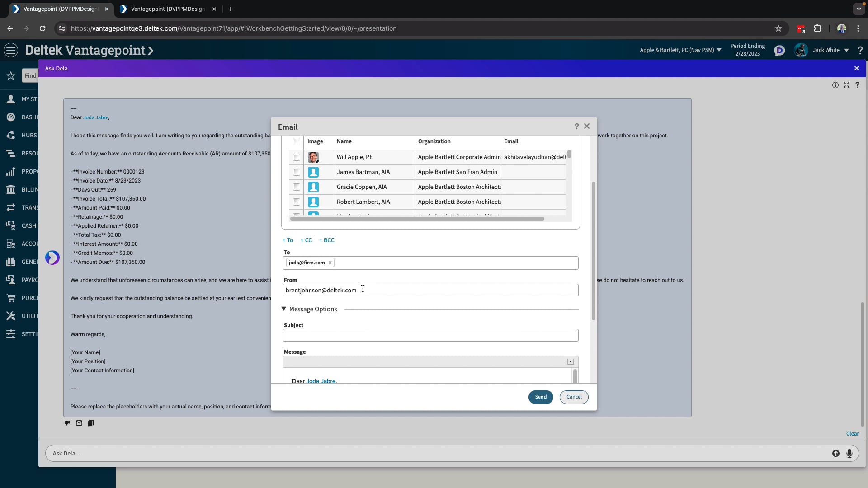This screenshot has height=488, width=868.
Task: Open help in the Email dialog
Action: pyautogui.click(x=576, y=127)
